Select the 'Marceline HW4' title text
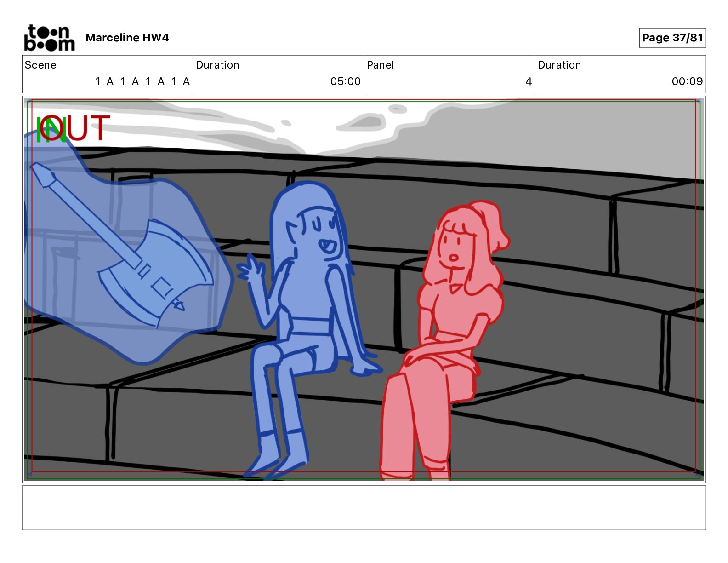Screen dimensions: 728x563 click(x=127, y=38)
